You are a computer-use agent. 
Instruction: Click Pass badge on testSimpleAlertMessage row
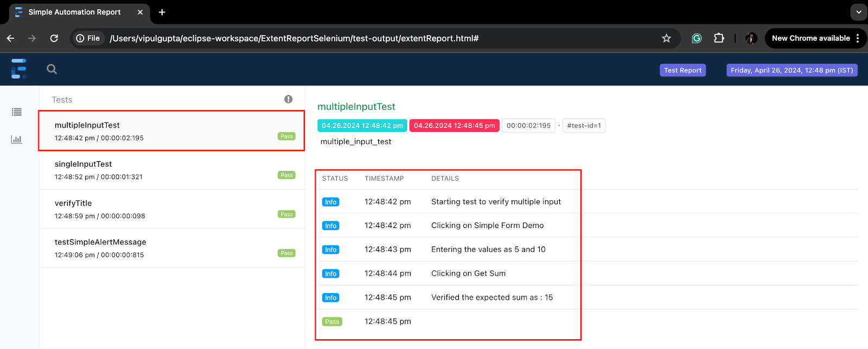pos(286,253)
